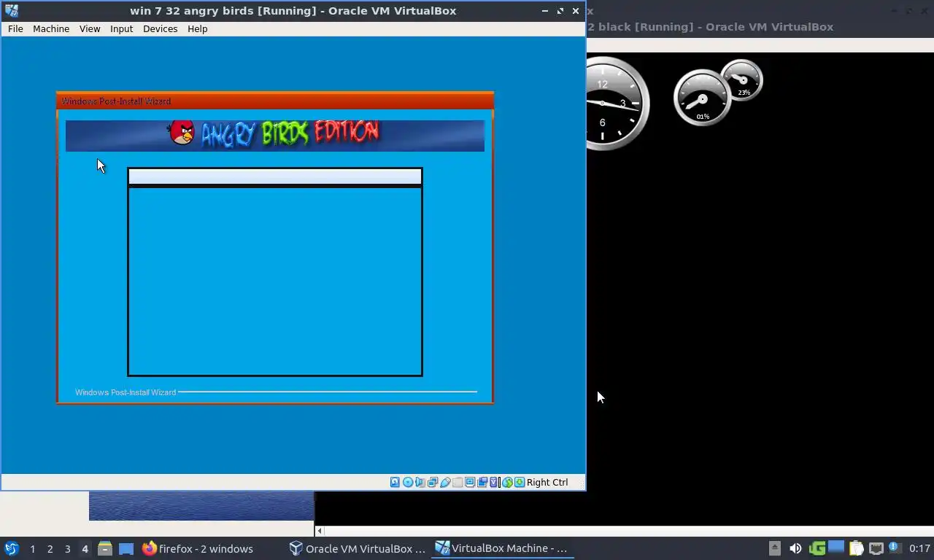Click the virtualization features indicator icon

coord(494,482)
